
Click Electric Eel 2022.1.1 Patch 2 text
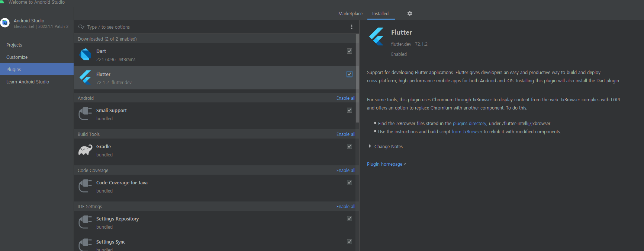[x=41, y=26]
